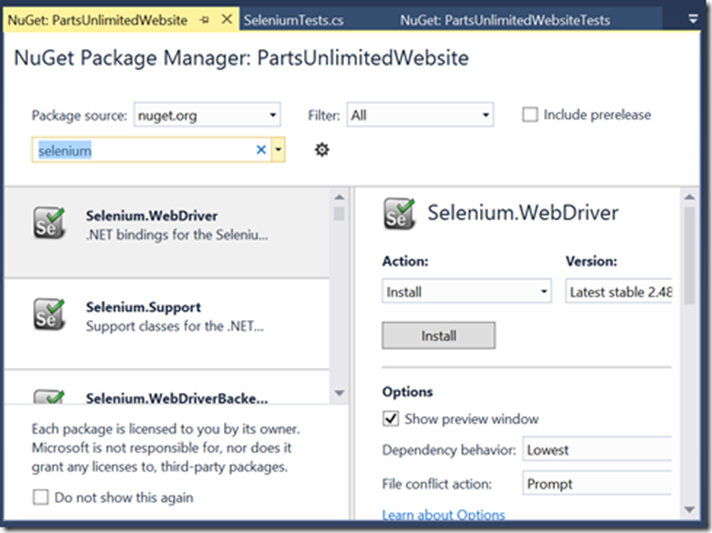Screen dimensions: 712x533
Task: Click the package list scroll up arrow
Action: (339, 197)
